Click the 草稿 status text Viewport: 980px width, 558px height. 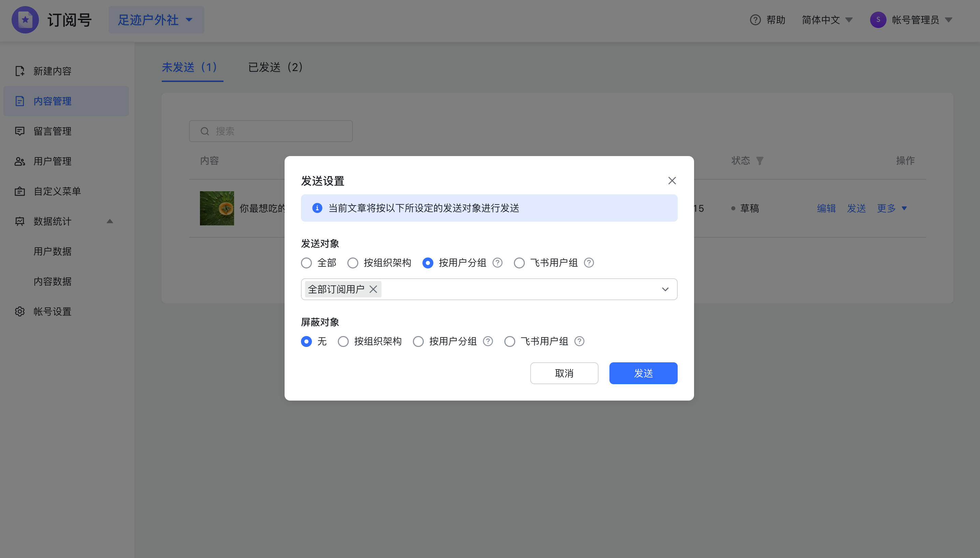(749, 209)
